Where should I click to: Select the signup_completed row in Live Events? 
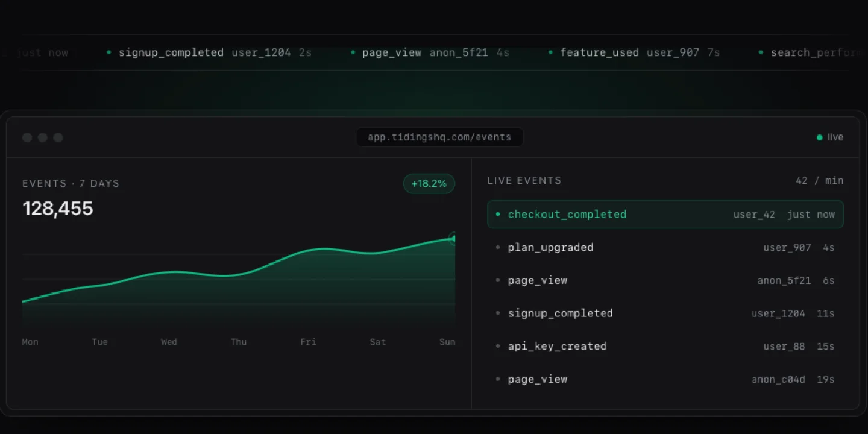665,313
